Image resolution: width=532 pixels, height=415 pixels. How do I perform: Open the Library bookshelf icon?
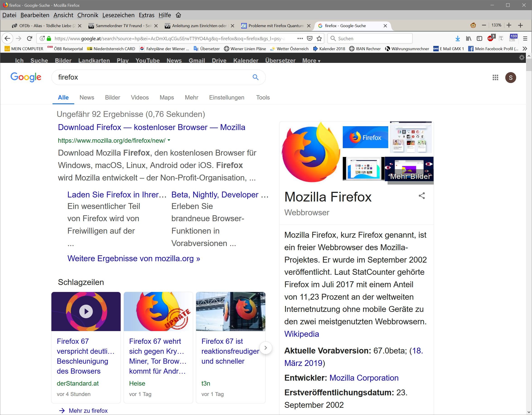(468, 38)
